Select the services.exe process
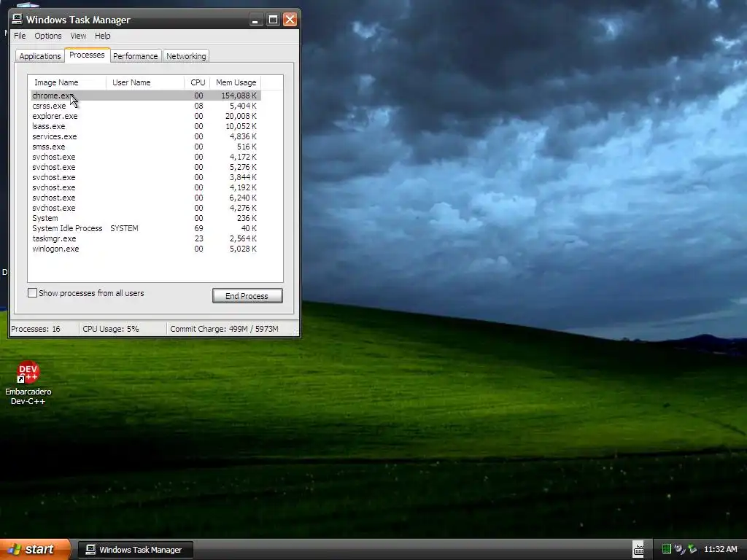 (146, 136)
